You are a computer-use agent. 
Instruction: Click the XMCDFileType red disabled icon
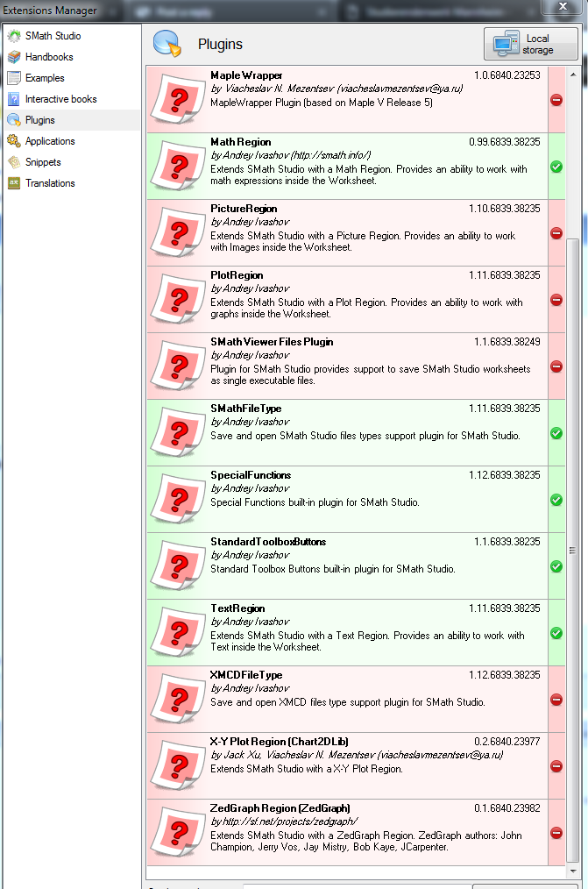point(556,700)
